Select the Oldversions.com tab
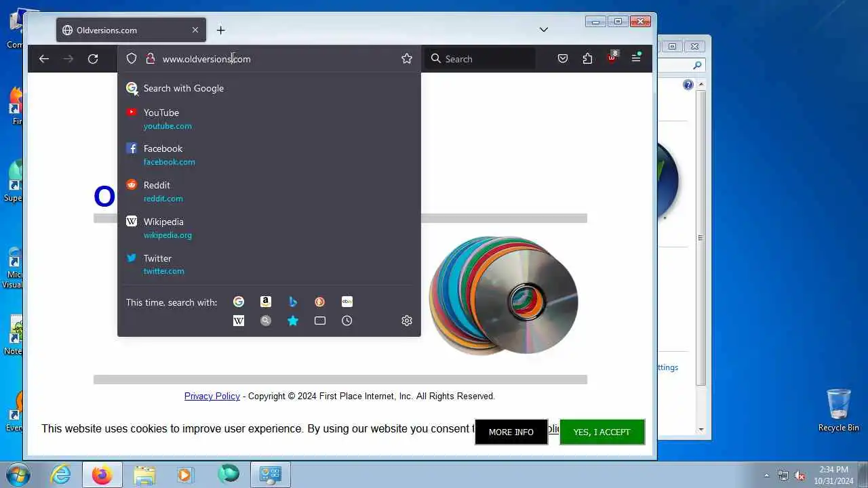The height and width of the screenshot is (488, 868). (131, 30)
